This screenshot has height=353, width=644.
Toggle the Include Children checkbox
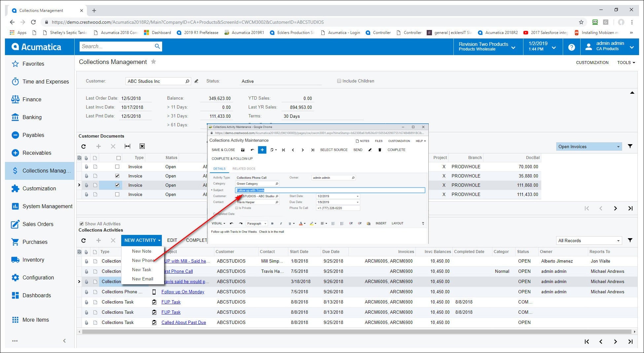click(339, 81)
